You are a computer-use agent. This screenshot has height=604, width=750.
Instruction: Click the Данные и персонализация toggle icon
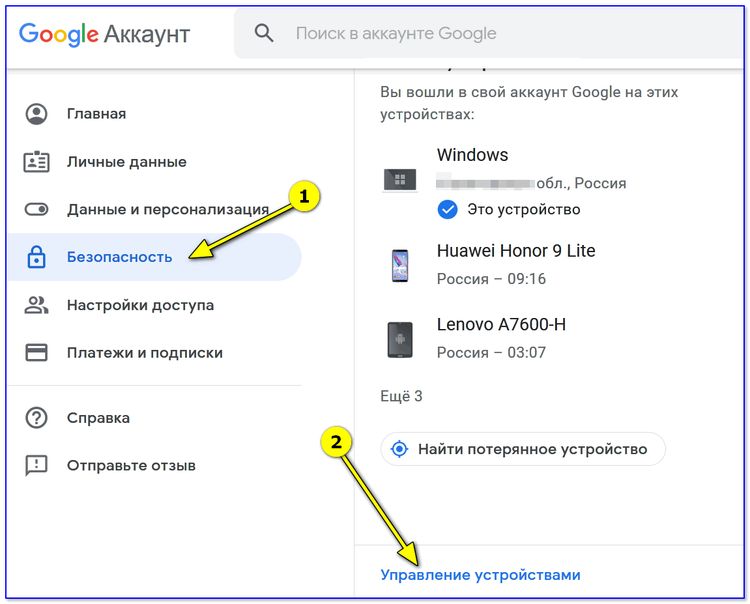[x=36, y=209]
